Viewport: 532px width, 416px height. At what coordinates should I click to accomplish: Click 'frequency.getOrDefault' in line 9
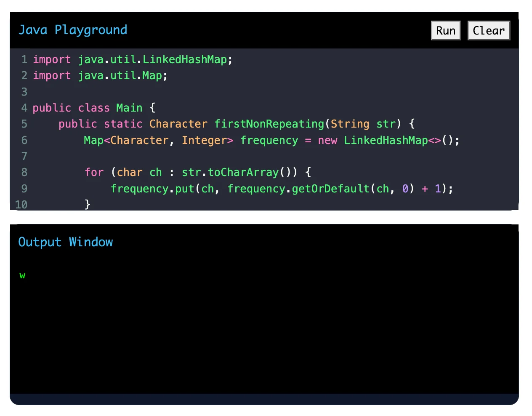coord(298,189)
